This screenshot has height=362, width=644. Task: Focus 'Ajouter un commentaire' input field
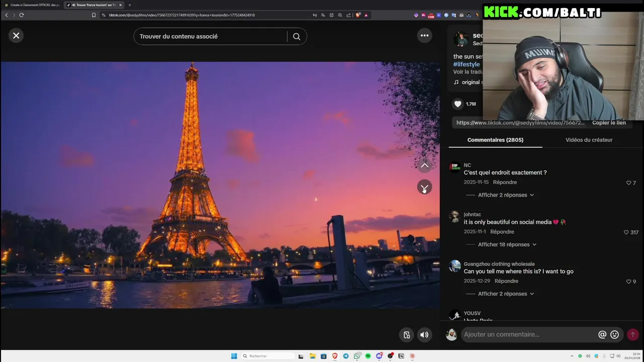528,334
